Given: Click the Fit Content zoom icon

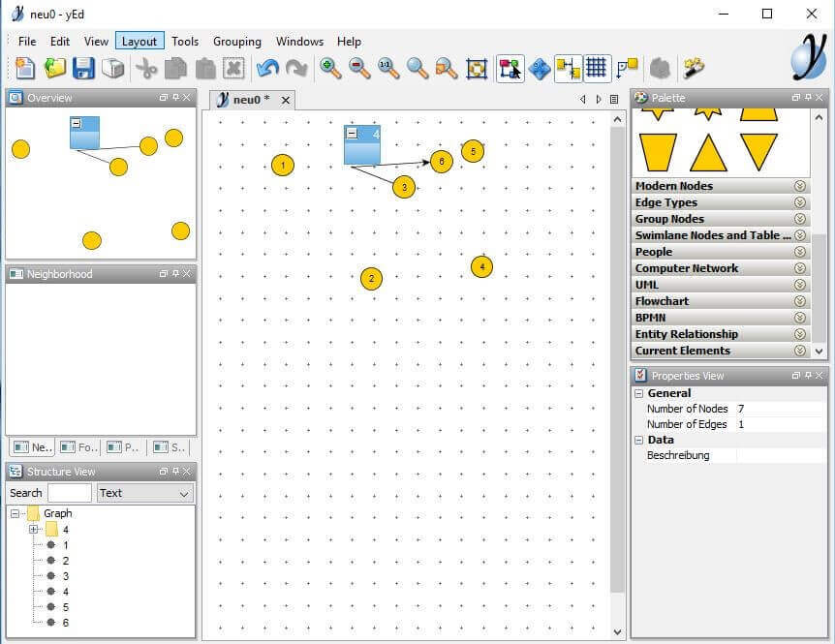Looking at the screenshot, I should (477, 69).
